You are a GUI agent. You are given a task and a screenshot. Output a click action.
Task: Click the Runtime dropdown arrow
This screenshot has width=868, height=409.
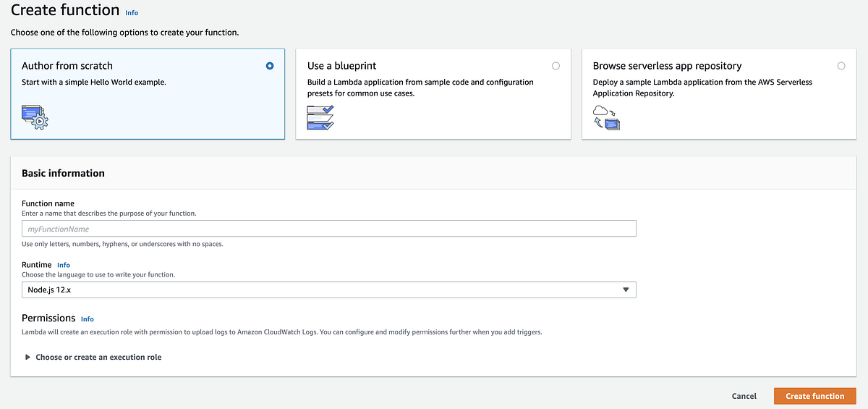pyautogui.click(x=626, y=290)
